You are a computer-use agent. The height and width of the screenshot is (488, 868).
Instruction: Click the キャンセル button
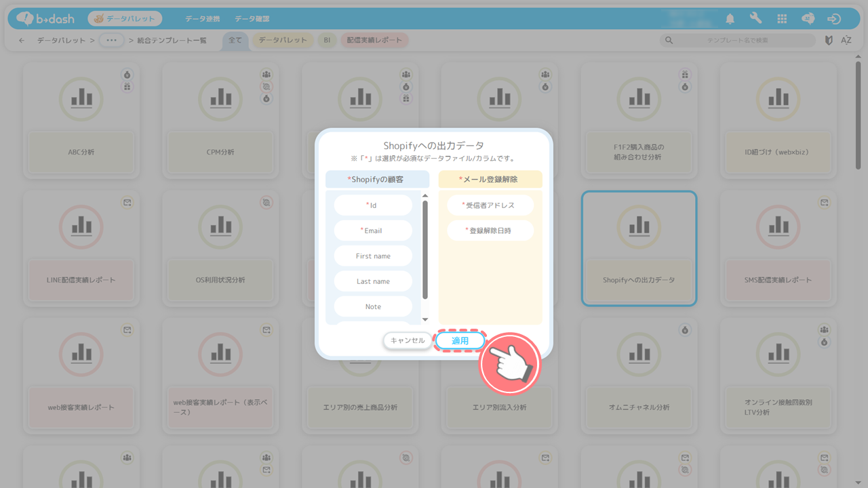[x=408, y=341]
